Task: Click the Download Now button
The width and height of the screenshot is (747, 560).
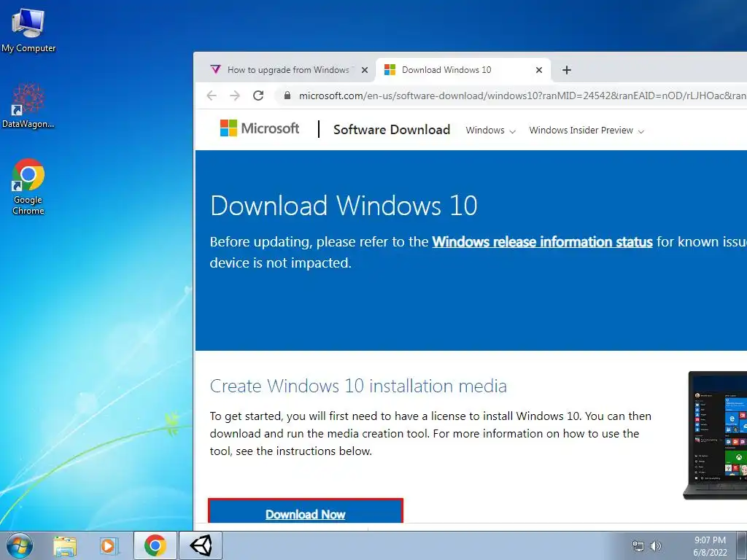Action: point(306,511)
